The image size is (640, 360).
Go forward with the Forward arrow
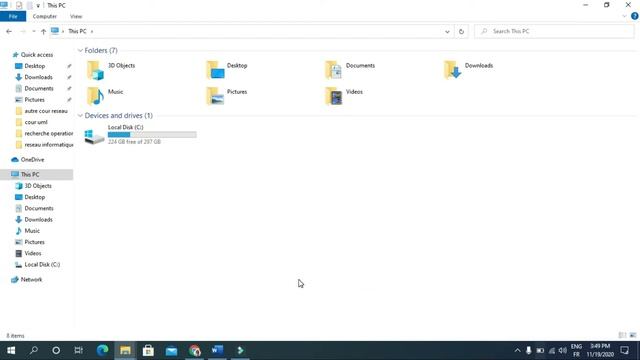coord(23,31)
